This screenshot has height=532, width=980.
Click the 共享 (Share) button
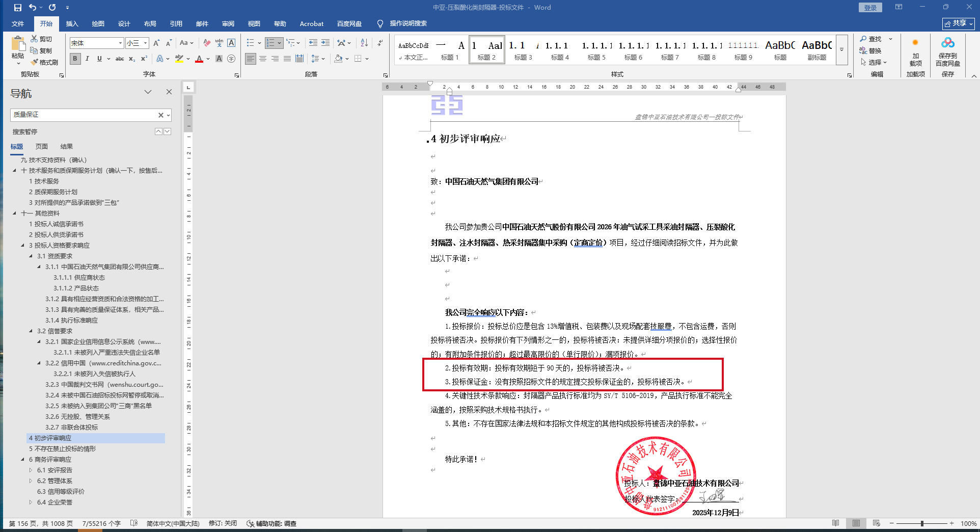(x=959, y=24)
